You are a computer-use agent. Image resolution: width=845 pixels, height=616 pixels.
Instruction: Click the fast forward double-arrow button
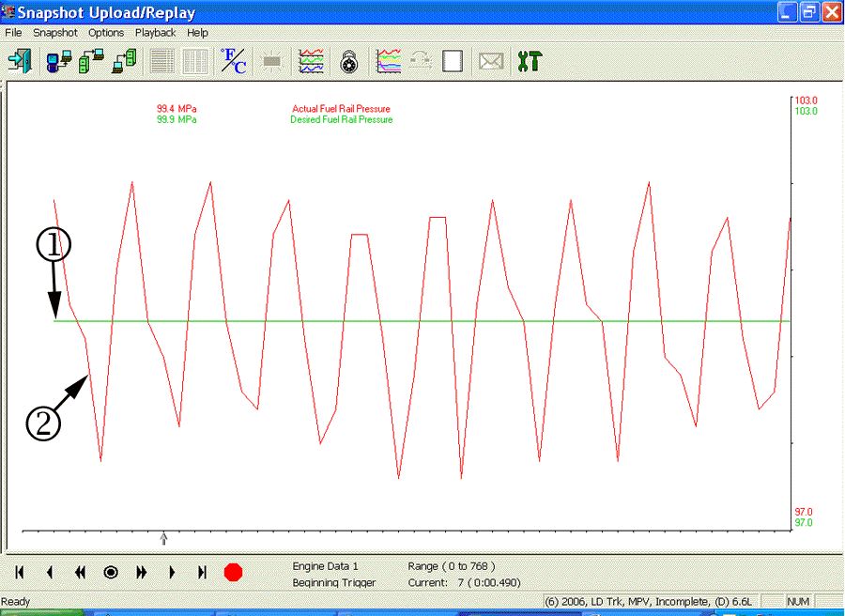coord(142,572)
